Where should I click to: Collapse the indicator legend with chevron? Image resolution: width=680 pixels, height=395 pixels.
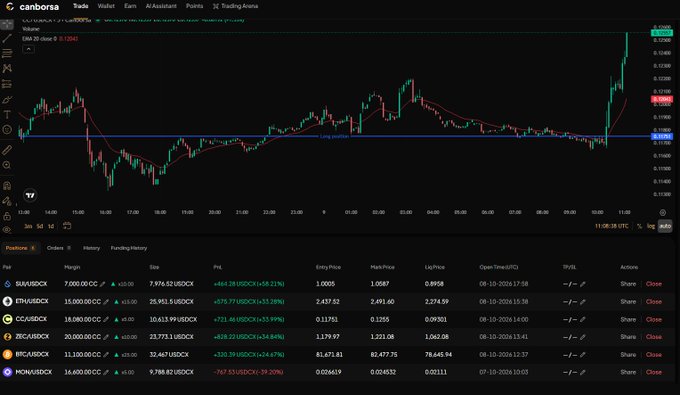coord(28,49)
